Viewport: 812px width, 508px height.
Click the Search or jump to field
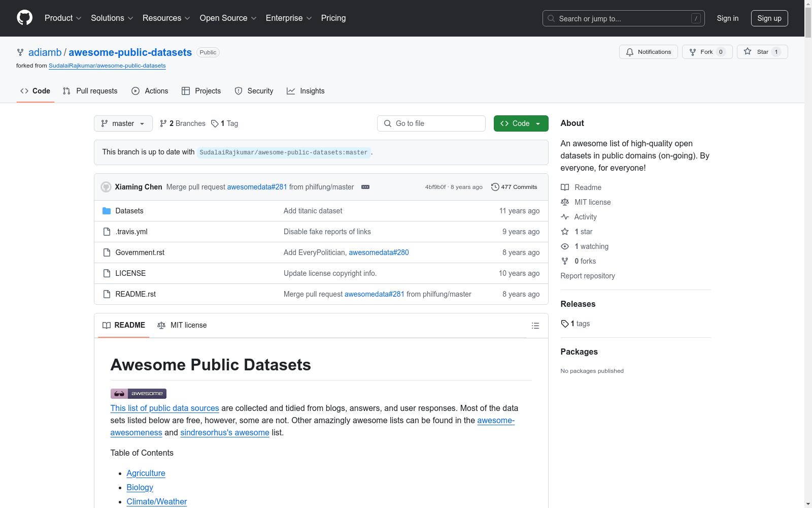624,18
